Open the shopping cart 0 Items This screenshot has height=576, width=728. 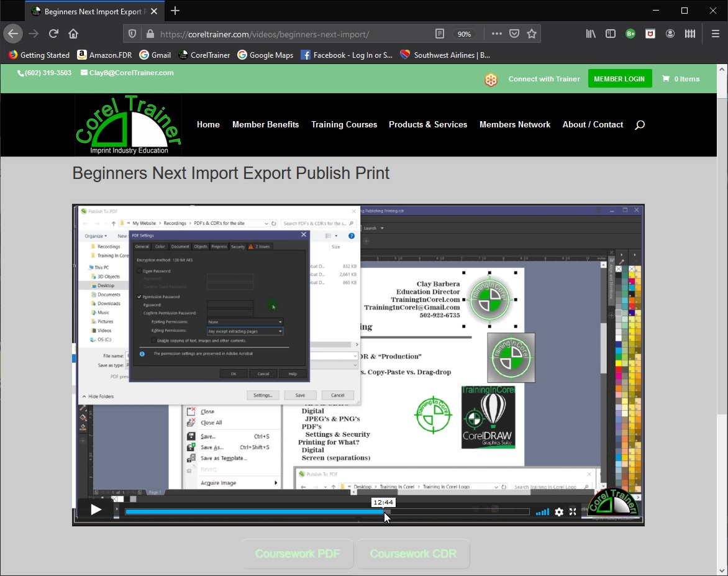[x=681, y=79]
